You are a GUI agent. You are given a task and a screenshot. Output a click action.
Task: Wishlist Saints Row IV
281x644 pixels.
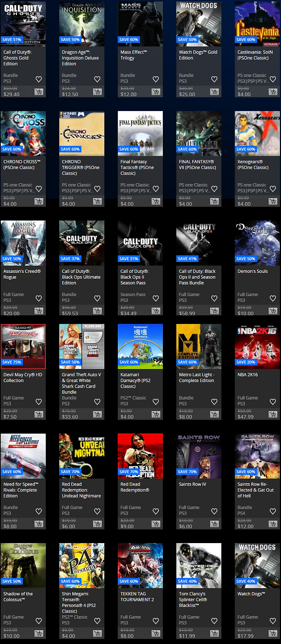point(214,511)
